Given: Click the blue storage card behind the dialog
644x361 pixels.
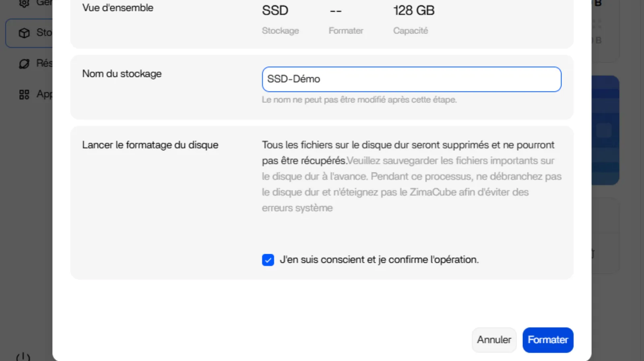Looking at the screenshot, I should pos(605,130).
